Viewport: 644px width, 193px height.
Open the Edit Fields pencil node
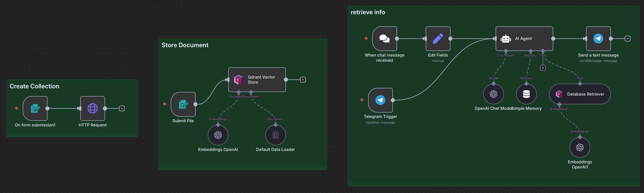[438, 39]
